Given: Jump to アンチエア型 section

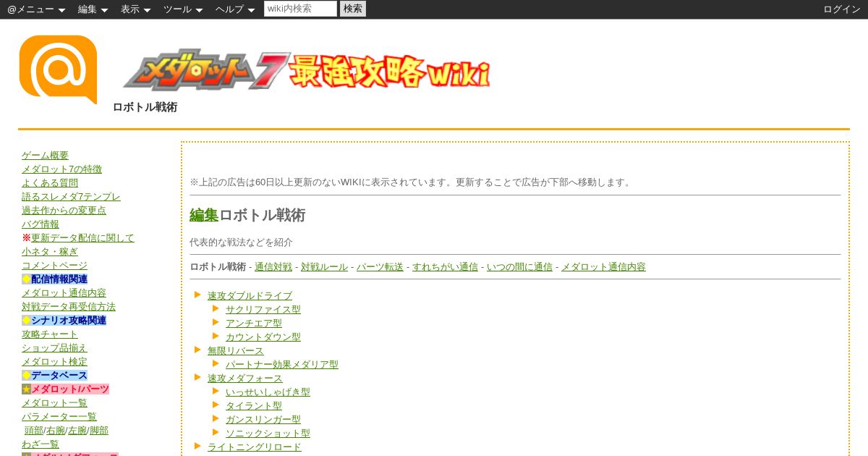Looking at the screenshot, I should pyautogui.click(x=254, y=324).
